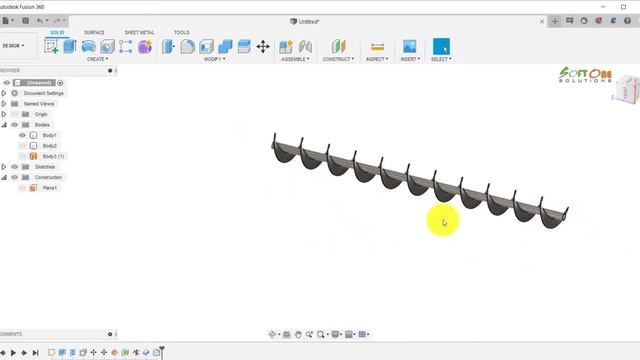Open the purple Create Form tool
This screenshot has height=360, width=640.
145,47
